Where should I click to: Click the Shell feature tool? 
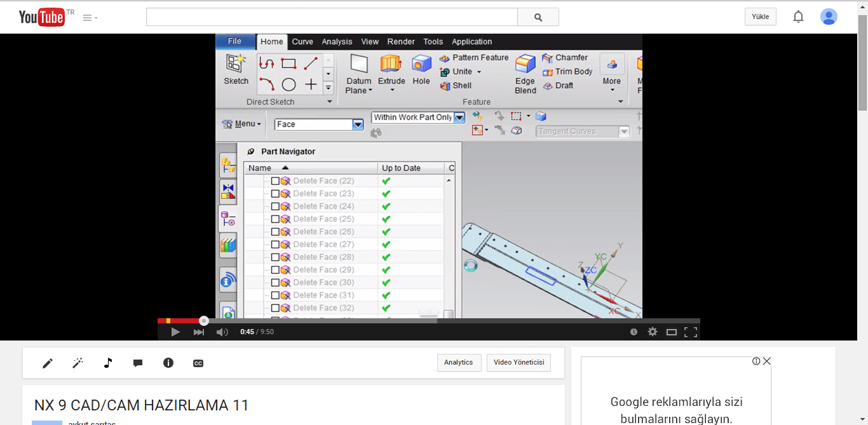456,86
